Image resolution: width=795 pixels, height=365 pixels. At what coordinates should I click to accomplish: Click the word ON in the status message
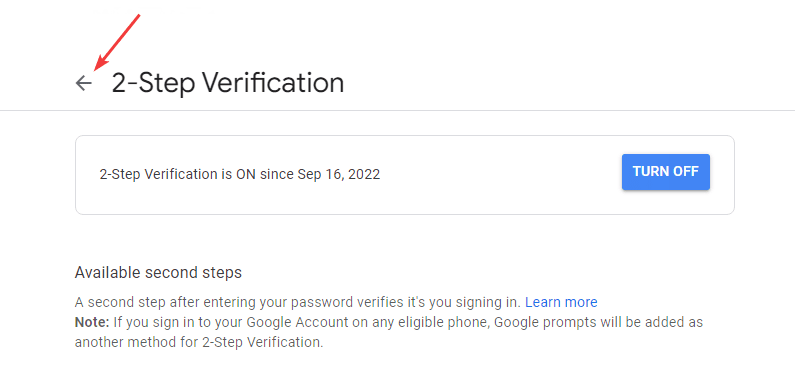(x=246, y=174)
